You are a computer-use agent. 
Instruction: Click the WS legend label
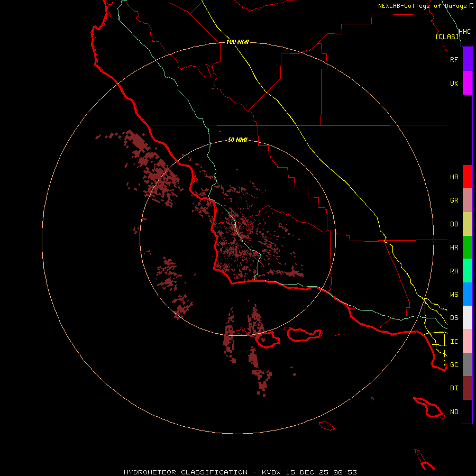coord(454,294)
